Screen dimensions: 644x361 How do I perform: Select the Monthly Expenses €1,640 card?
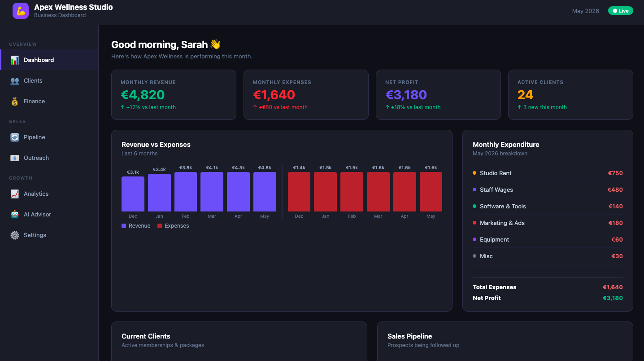(306, 95)
